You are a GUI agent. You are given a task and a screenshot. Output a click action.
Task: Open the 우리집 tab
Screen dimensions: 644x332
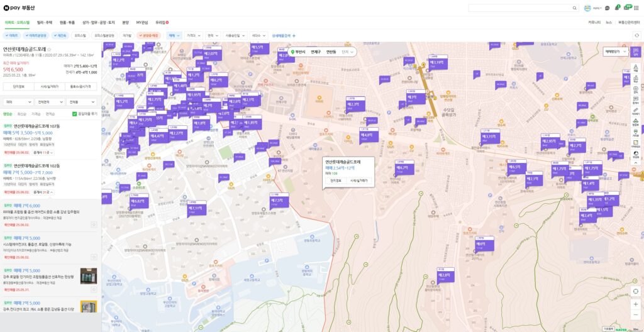coord(162,22)
